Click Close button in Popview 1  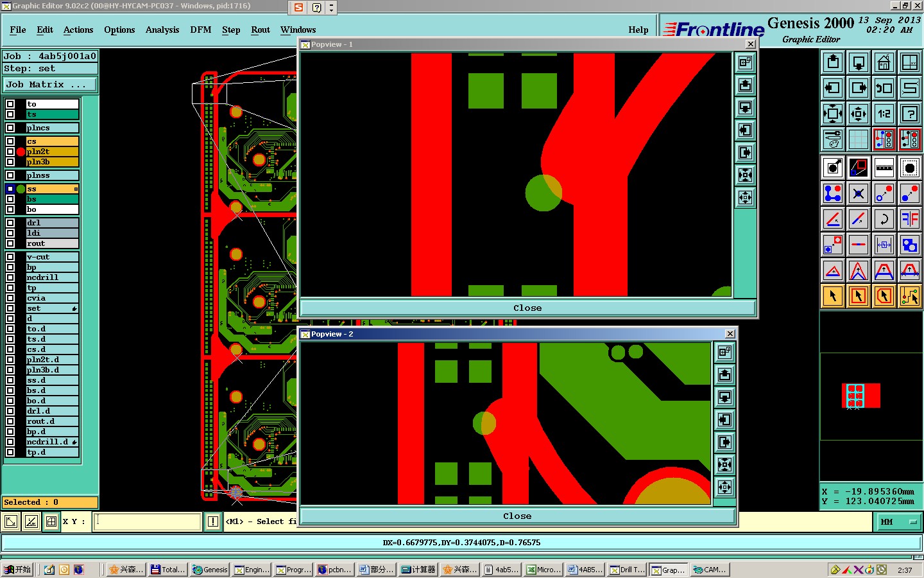click(527, 308)
